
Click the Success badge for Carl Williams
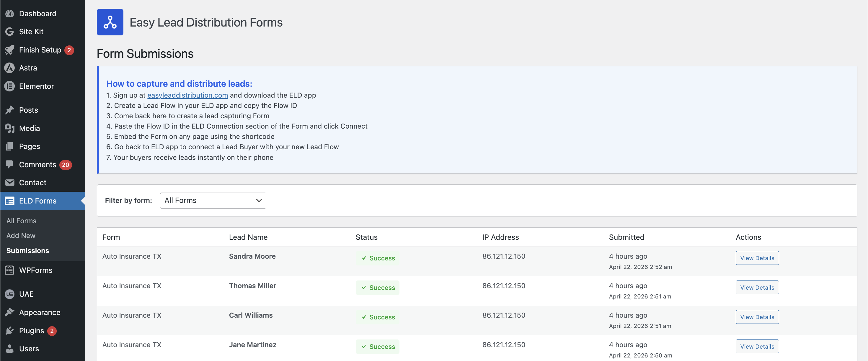click(x=377, y=317)
